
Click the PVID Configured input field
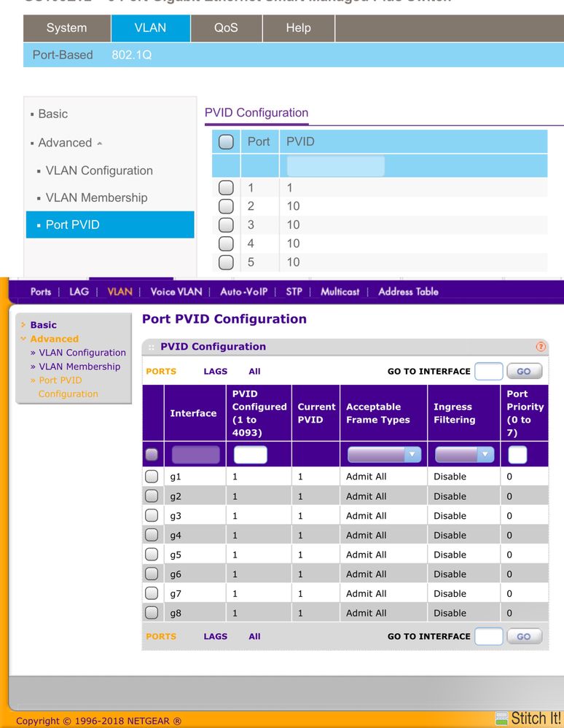click(x=250, y=455)
